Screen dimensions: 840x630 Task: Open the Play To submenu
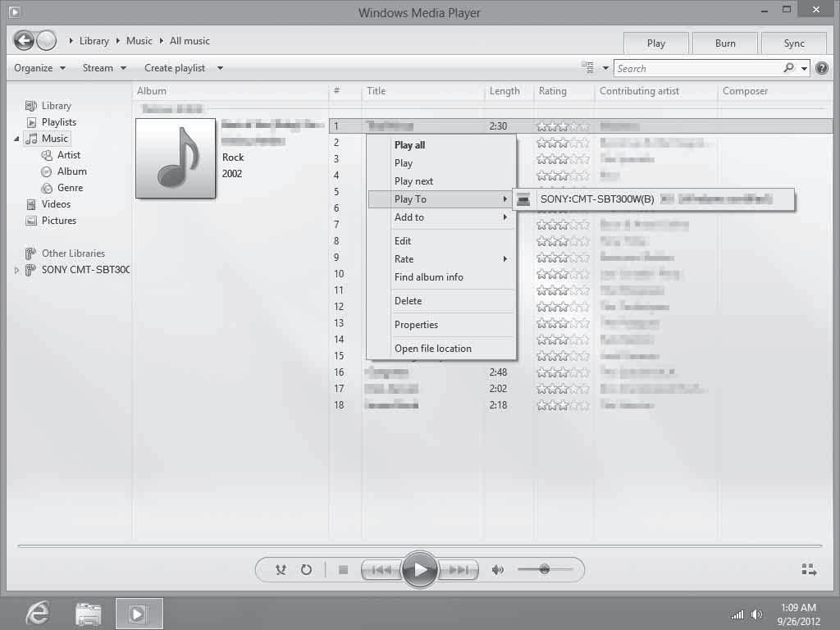point(441,199)
